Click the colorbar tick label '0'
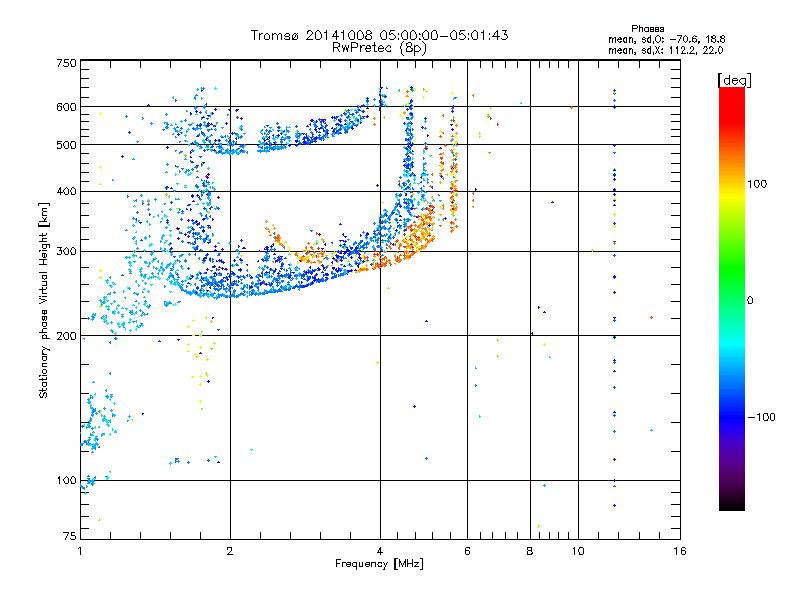The image size is (800, 600). tap(749, 301)
